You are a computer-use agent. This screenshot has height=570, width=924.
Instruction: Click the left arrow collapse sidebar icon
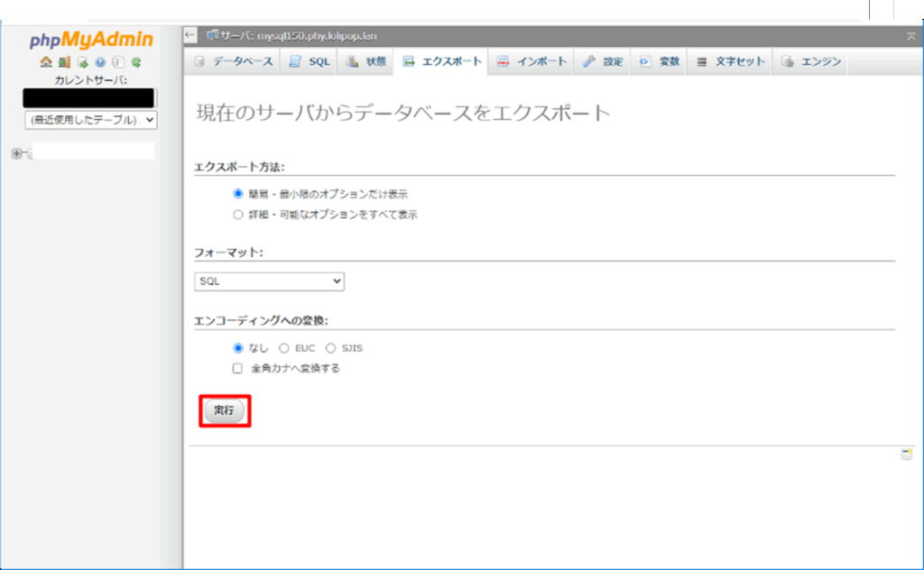click(190, 35)
